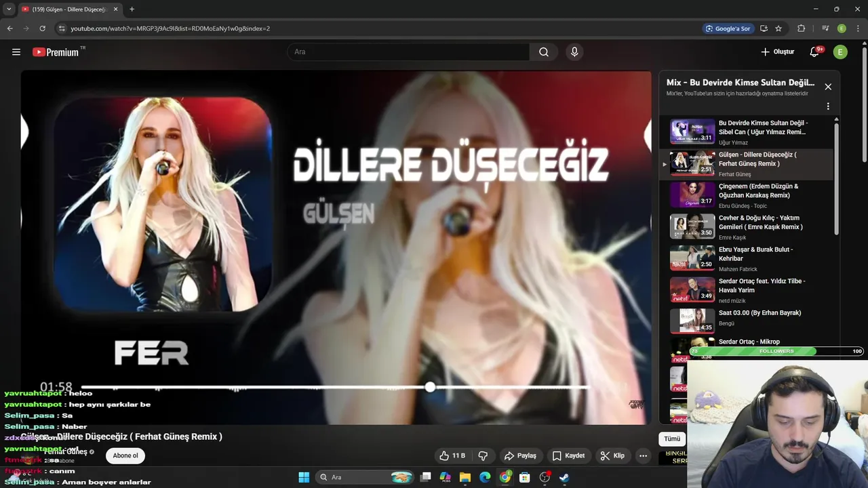Open the Chrome three-dot menu

pyautogui.click(x=858, y=28)
